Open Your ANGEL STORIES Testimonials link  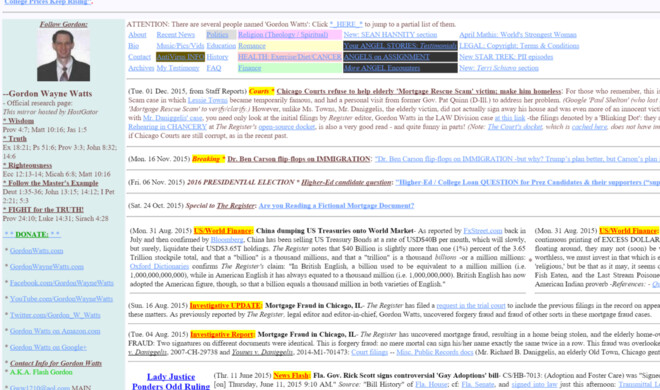tap(400, 46)
